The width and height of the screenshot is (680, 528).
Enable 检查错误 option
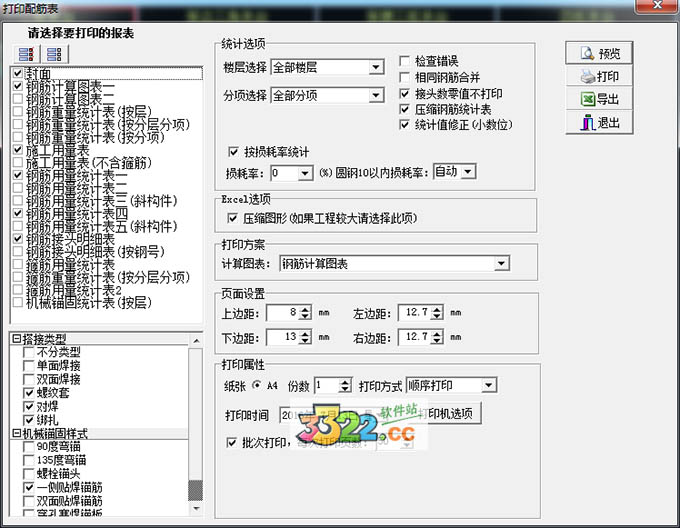coord(404,61)
